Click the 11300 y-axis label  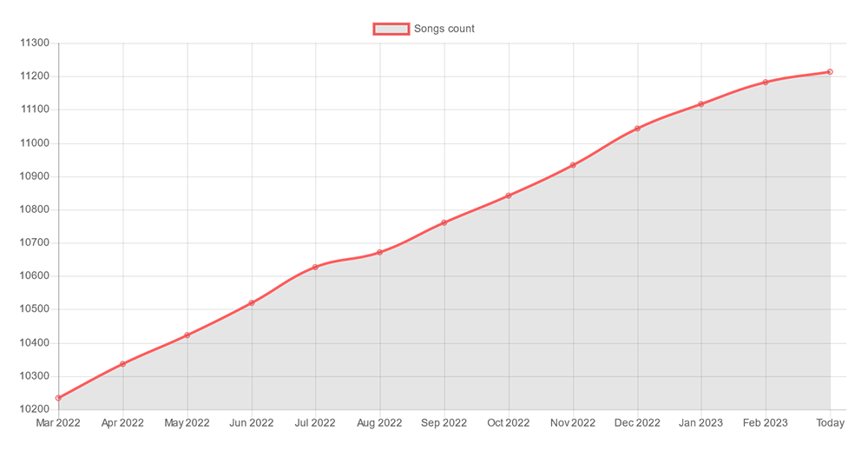[x=36, y=43]
